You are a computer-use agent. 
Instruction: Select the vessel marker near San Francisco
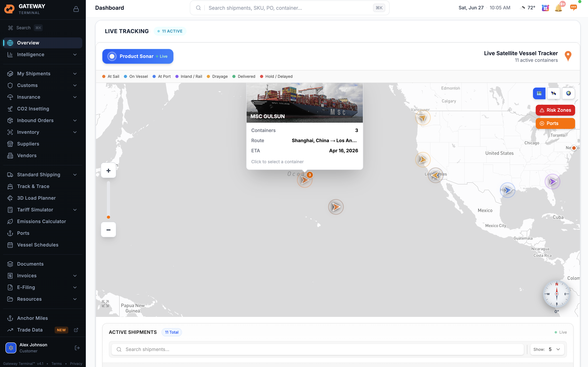click(x=423, y=160)
